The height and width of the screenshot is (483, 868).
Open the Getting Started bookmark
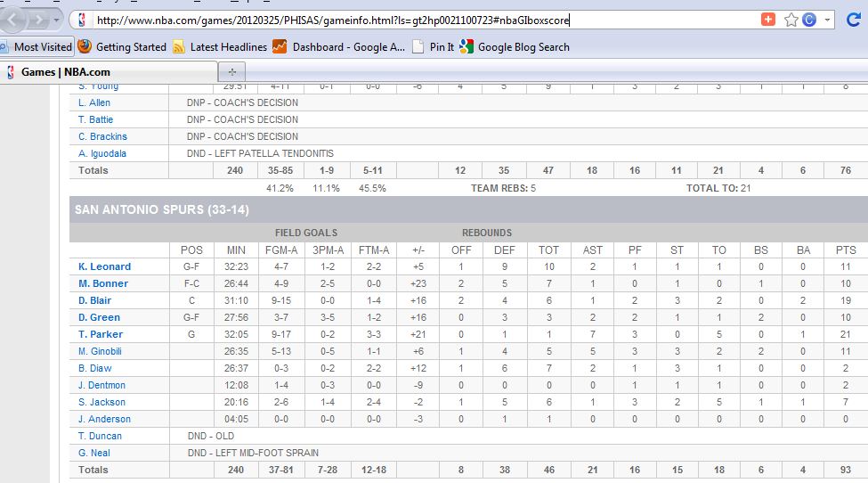(x=122, y=47)
